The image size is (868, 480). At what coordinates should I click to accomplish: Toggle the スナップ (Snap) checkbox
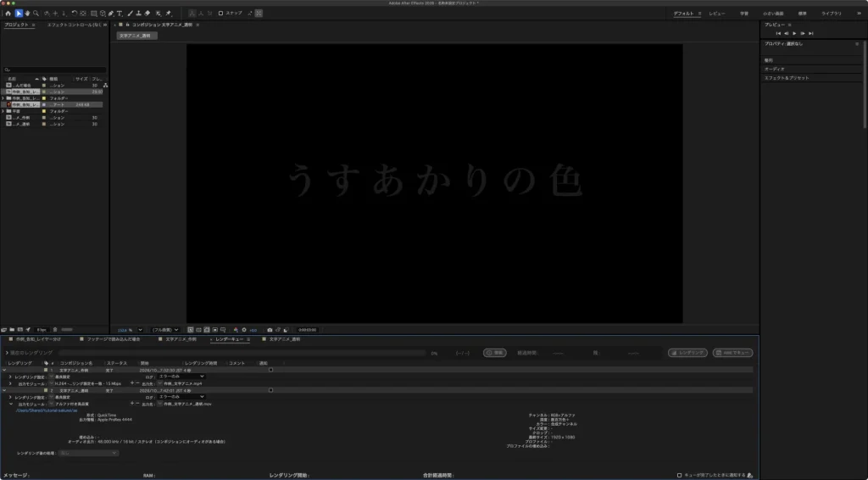tap(220, 14)
